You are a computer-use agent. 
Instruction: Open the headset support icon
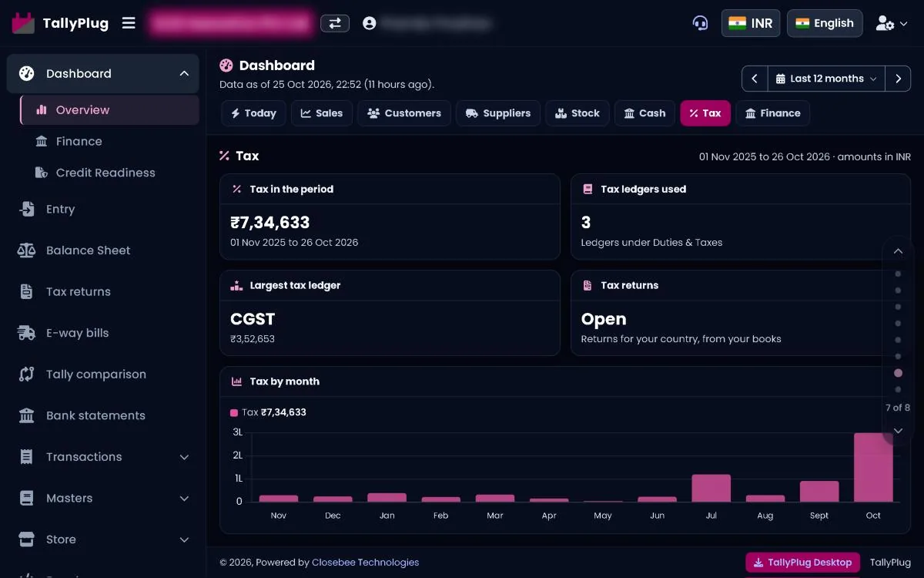pyautogui.click(x=700, y=23)
